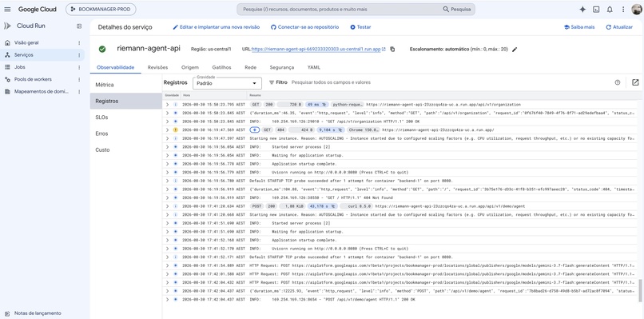Image resolution: width=644 pixels, height=319 pixels.
Task: Open the riemann-agent-api service URL link
Action: [x=316, y=50]
